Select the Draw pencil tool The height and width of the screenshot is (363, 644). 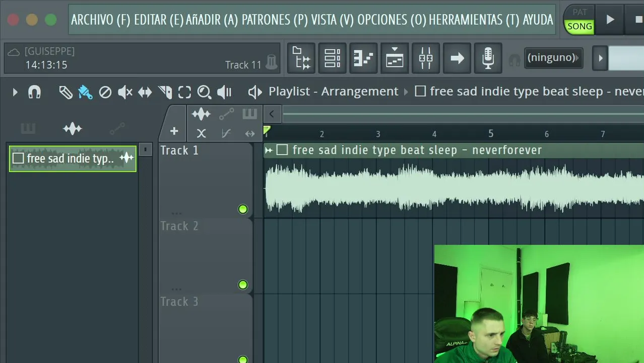pos(66,92)
